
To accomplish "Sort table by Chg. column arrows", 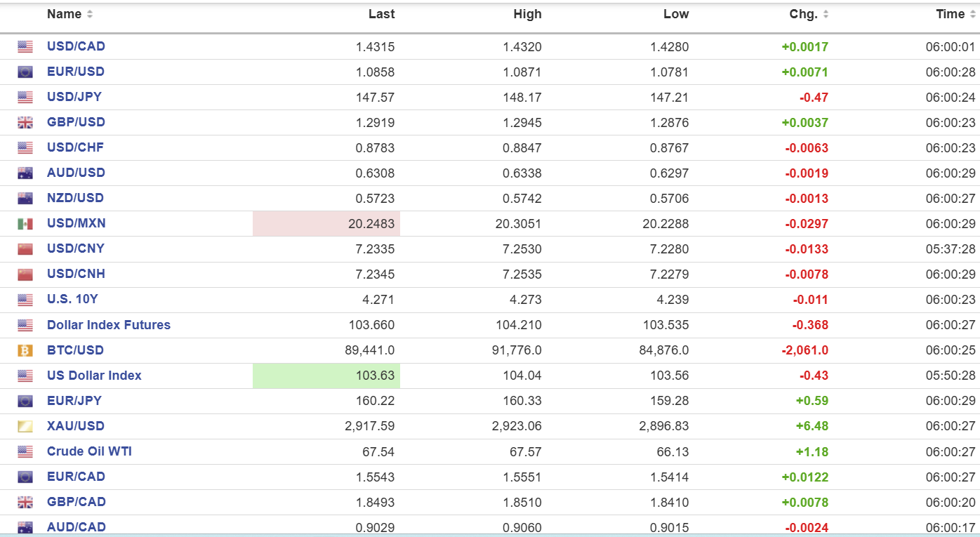I will [826, 15].
